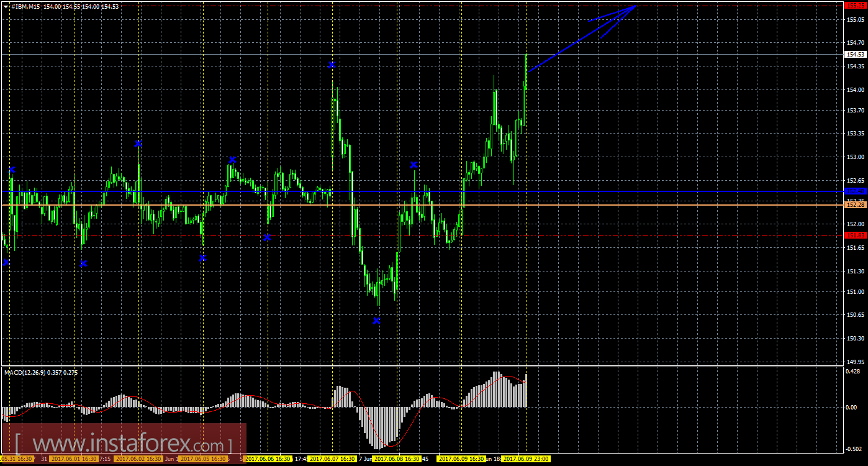Select the 2017.06.07 16:30 date label
This screenshot has width=868, height=466.
(x=333, y=459)
